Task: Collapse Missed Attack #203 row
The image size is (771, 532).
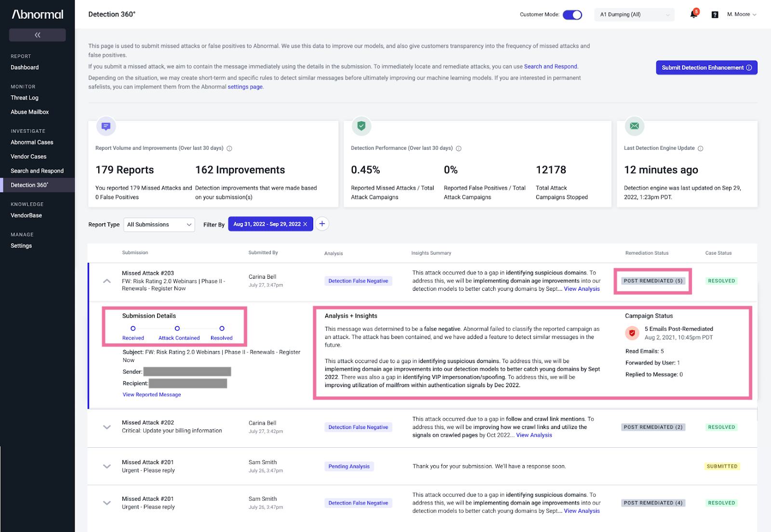Action: (107, 281)
